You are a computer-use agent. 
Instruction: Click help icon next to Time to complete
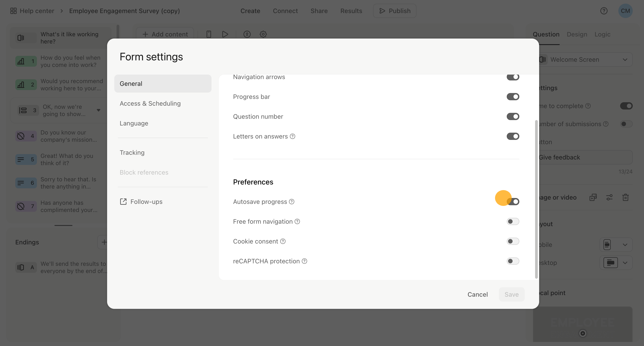coord(588,106)
